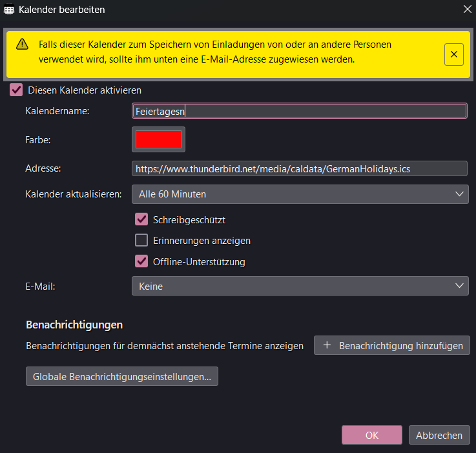The width and height of the screenshot is (476, 453).
Task: Confirm changes with the OK button
Action: (x=371, y=435)
